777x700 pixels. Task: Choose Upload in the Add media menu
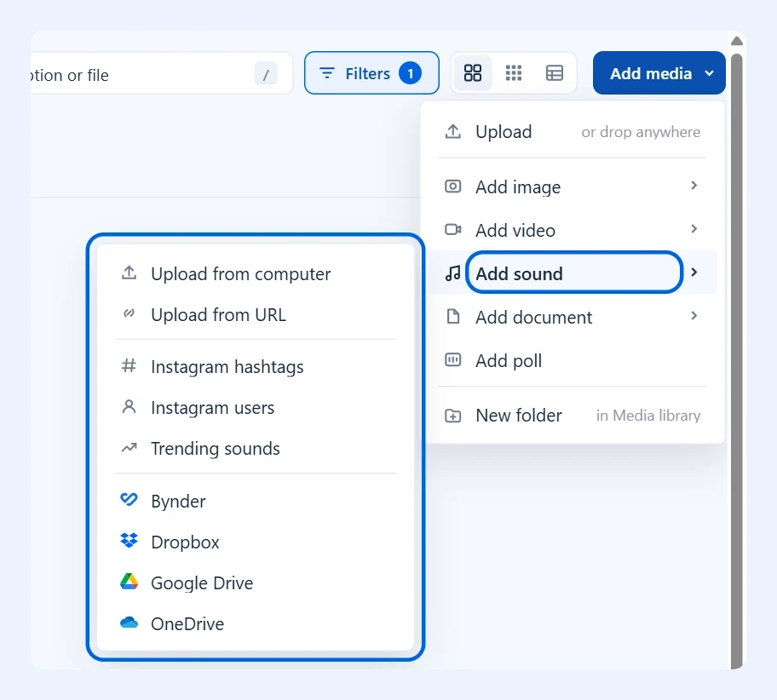(x=573, y=132)
